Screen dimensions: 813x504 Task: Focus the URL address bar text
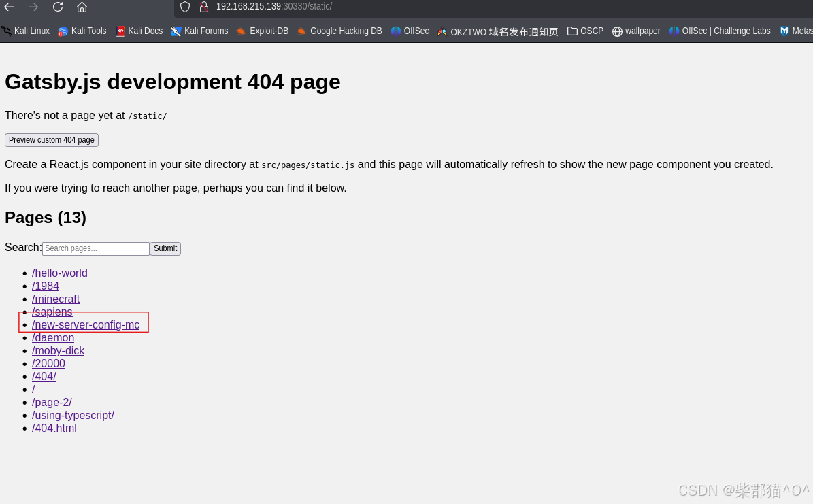point(273,7)
